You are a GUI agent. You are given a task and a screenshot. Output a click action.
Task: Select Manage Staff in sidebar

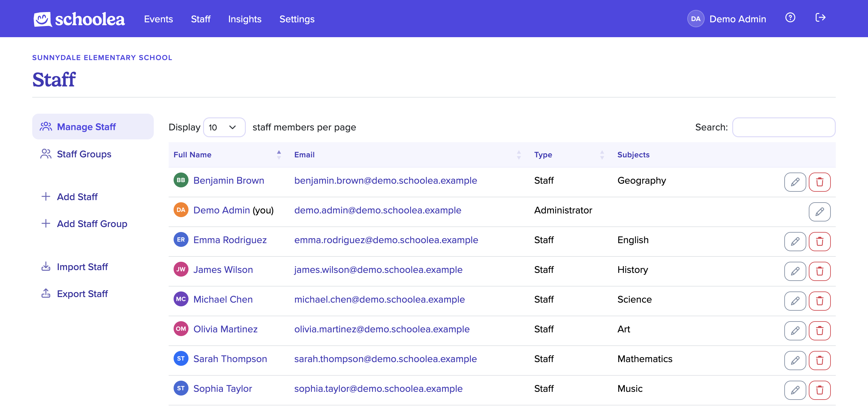pos(93,127)
